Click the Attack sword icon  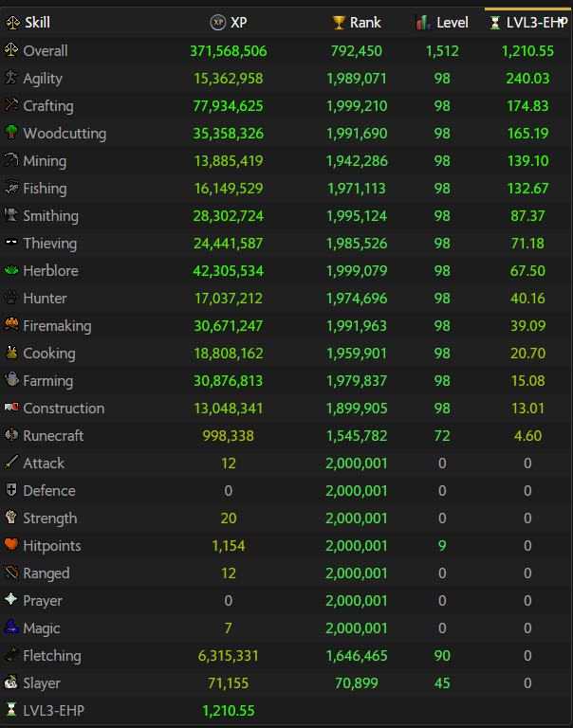11,462
